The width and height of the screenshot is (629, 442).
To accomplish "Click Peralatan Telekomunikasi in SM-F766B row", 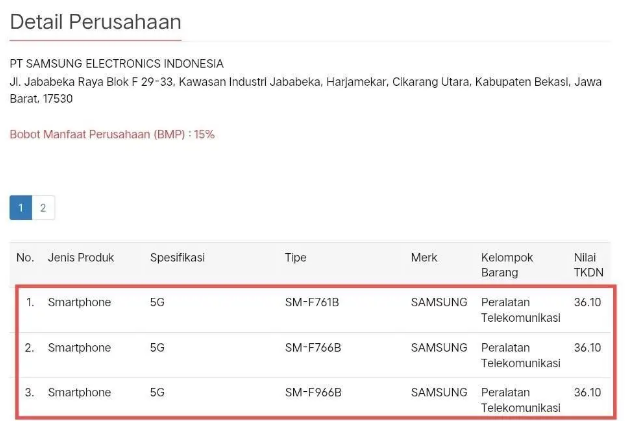I will tap(521, 355).
